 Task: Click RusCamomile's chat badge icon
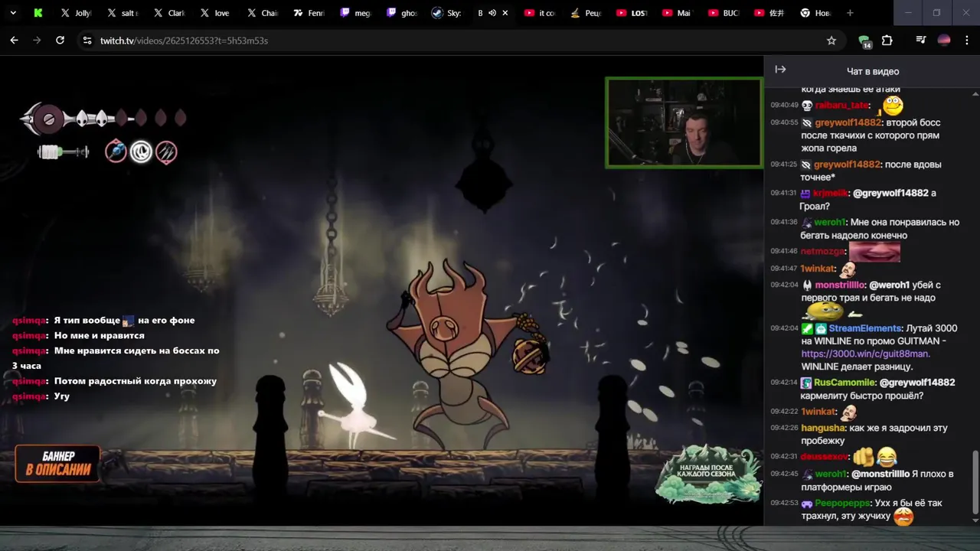(x=807, y=382)
